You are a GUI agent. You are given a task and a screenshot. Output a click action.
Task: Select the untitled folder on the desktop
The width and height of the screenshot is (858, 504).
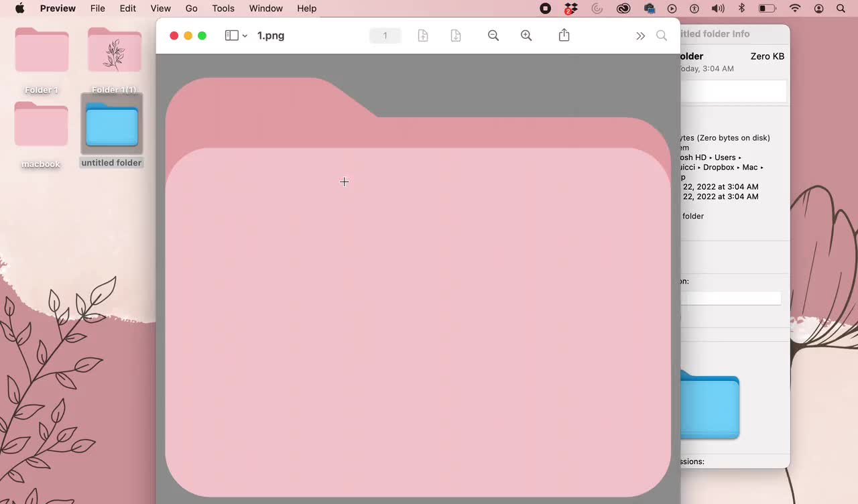click(x=111, y=125)
